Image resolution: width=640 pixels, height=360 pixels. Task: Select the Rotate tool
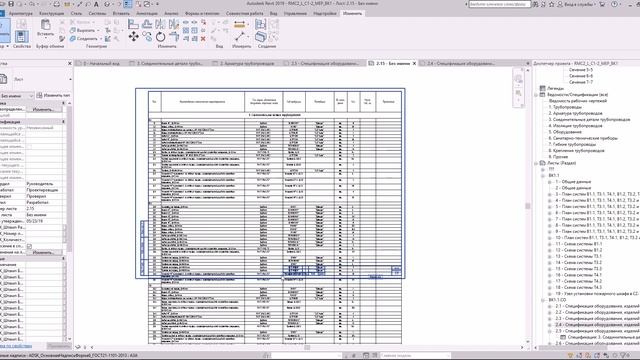(x=160, y=37)
